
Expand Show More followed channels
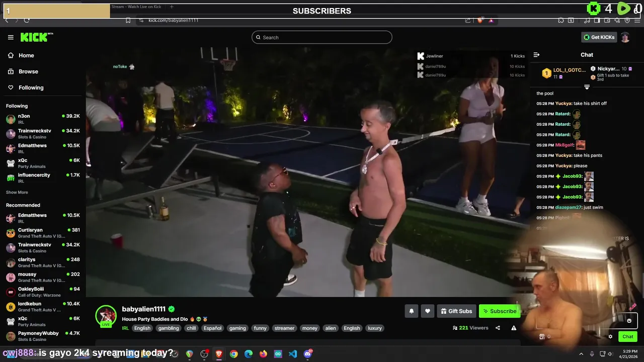tap(17, 193)
